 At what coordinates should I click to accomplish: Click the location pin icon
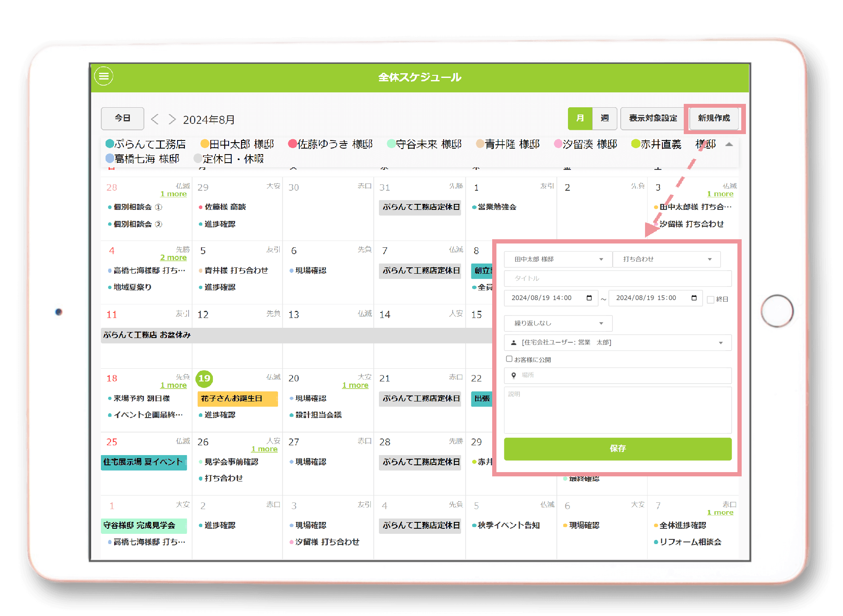514,375
